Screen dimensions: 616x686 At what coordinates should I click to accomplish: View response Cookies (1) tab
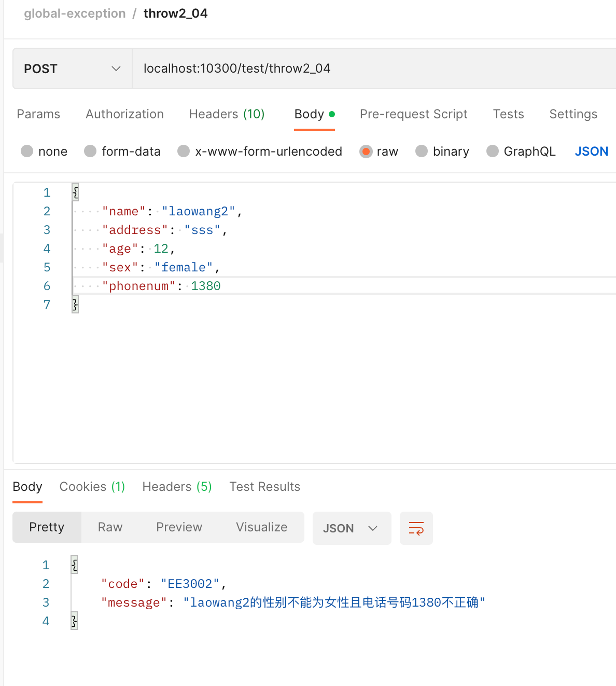pos(92,487)
